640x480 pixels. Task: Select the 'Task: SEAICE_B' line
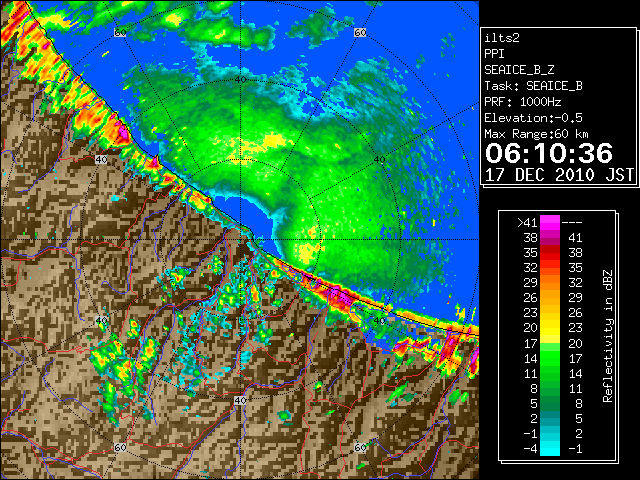click(x=533, y=86)
